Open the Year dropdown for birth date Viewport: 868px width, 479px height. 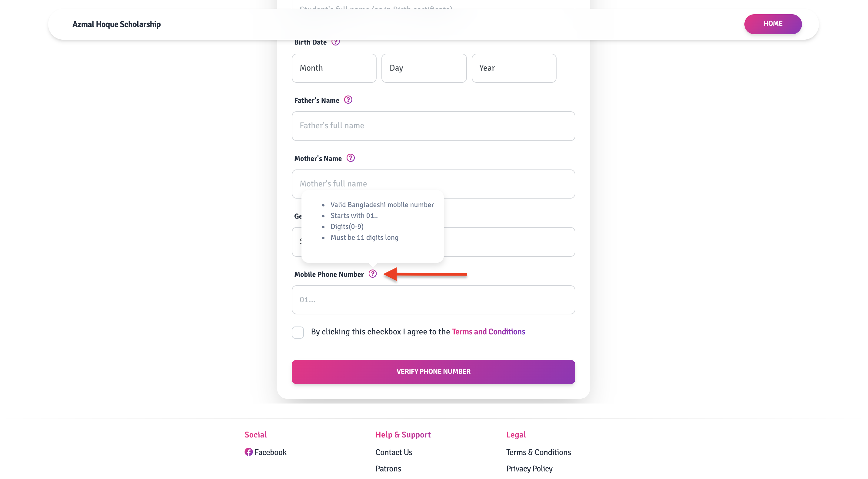tap(514, 68)
